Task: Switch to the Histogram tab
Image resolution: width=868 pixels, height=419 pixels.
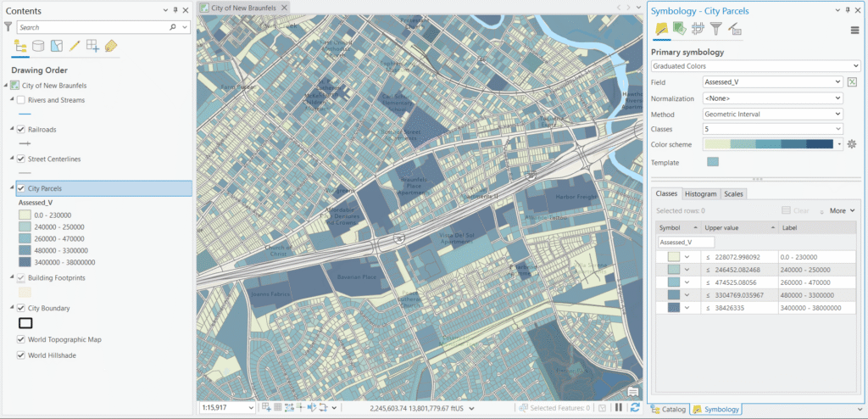Action: [700, 194]
